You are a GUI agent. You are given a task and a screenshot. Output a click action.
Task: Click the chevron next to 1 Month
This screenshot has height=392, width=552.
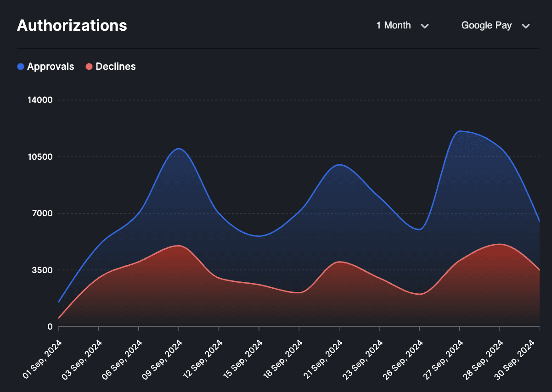[425, 26]
